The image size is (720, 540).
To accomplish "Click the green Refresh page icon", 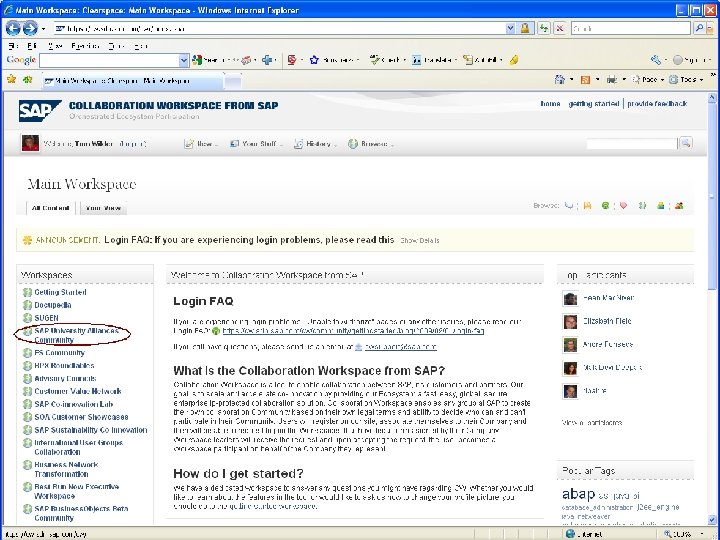I will point(544,28).
